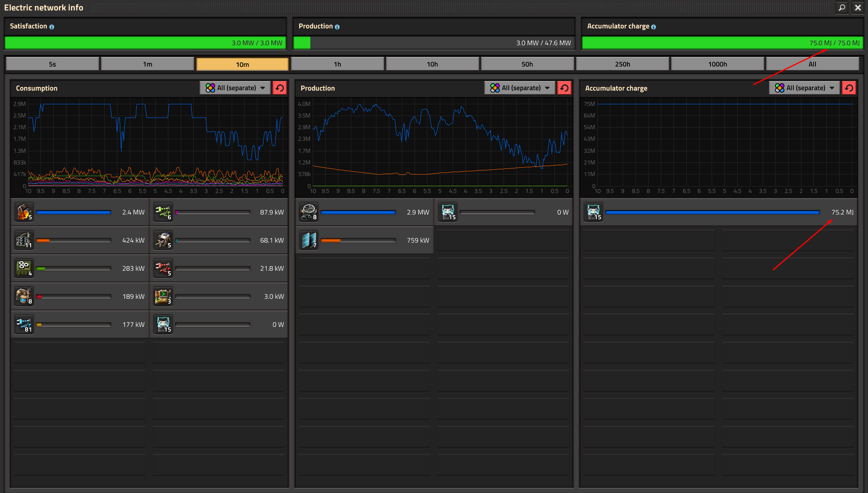Screen dimensions: 868x493
Task: Click the solar panel icon producing 759 kW
Action: [309, 240]
